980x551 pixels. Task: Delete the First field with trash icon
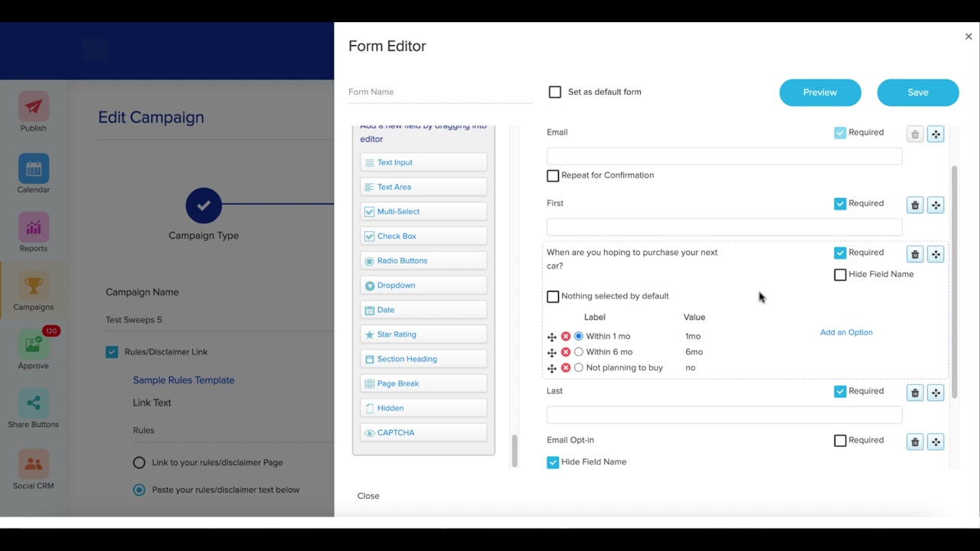pos(915,205)
